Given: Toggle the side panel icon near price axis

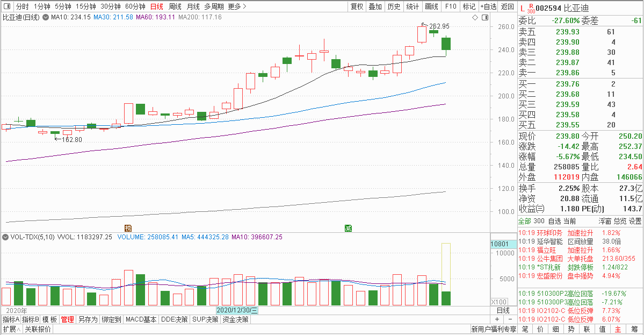Looking at the screenshot, I should point(484,18).
